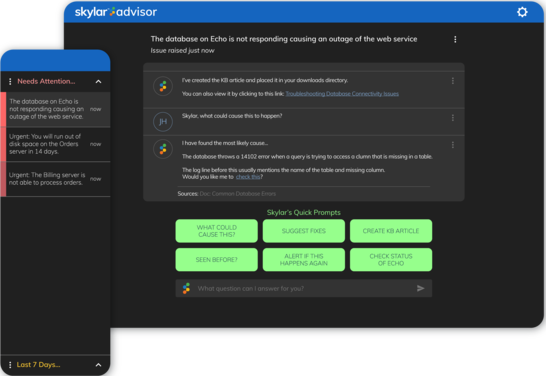
Task: Click the Last 7 Days heading
Action: pos(38,365)
